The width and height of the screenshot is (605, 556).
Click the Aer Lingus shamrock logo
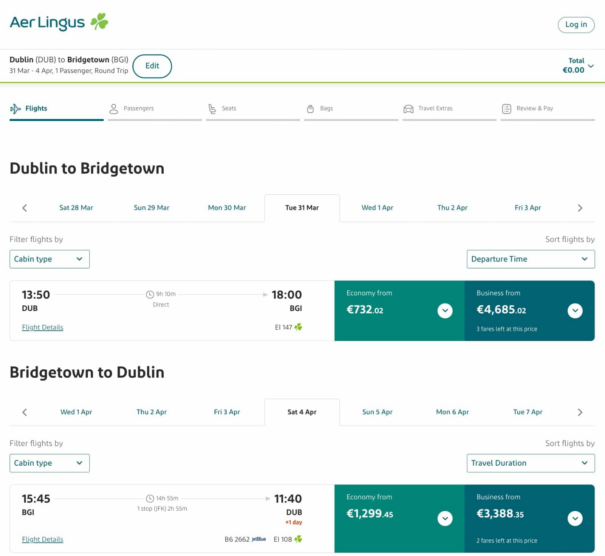click(x=99, y=21)
